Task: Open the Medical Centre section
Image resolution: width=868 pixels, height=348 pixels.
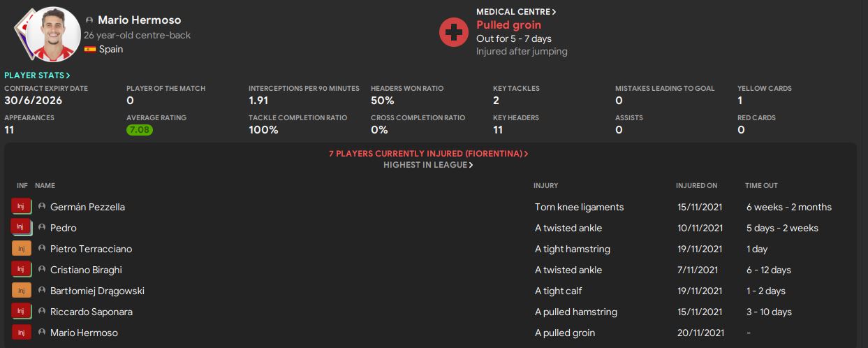Action: click(516, 12)
